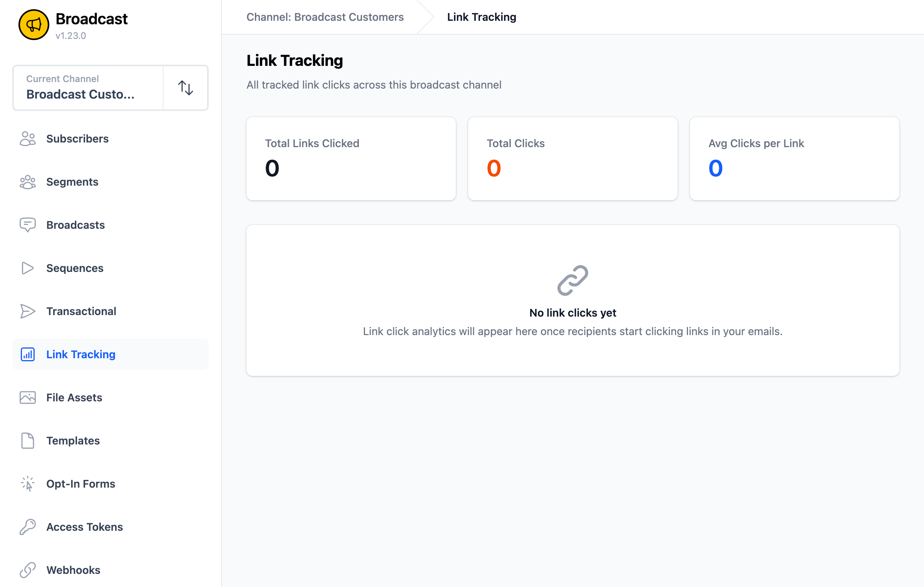
Task: Navigate to Channel: Broadcast Customers breadcrumb
Action: pyautogui.click(x=325, y=17)
